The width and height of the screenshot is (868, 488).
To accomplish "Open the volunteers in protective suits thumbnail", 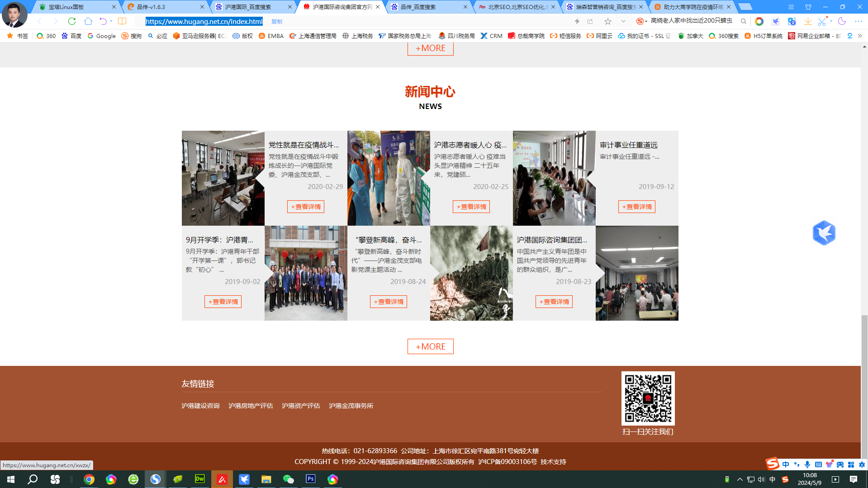I will click(x=389, y=178).
